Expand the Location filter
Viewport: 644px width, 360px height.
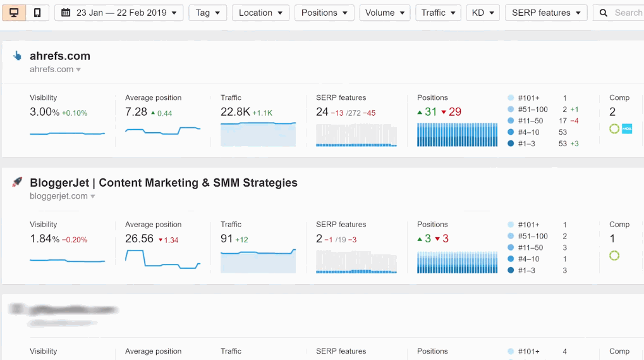[x=260, y=13]
